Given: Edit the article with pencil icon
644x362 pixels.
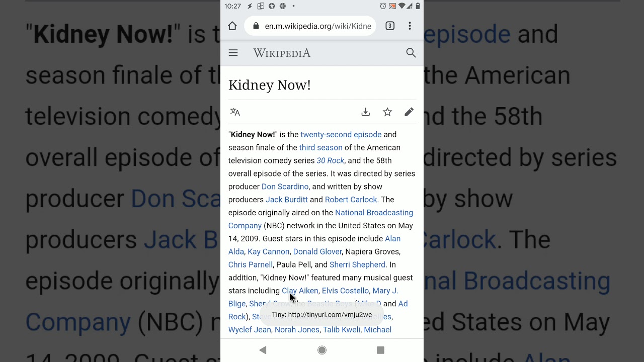Looking at the screenshot, I should click(x=409, y=112).
